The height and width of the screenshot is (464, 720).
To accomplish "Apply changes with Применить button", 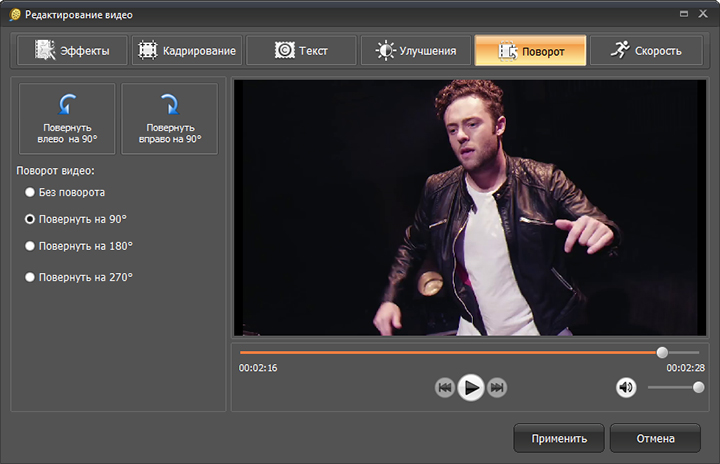I will pyautogui.click(x=559, y=438).
